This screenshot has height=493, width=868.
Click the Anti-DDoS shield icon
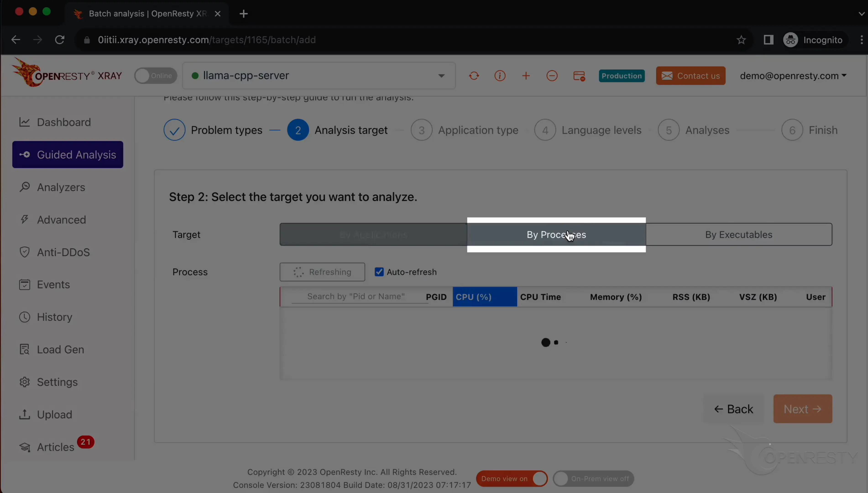[x=24, y=252]
